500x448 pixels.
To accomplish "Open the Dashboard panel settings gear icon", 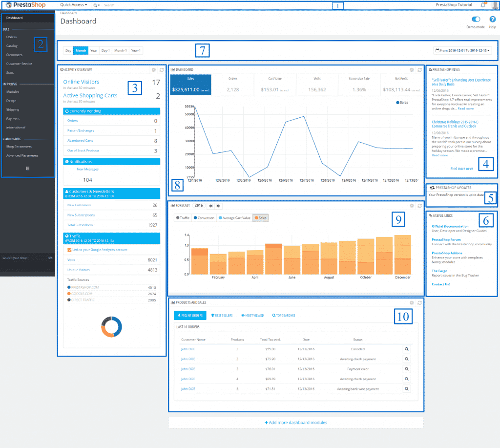I will [412, 70].
